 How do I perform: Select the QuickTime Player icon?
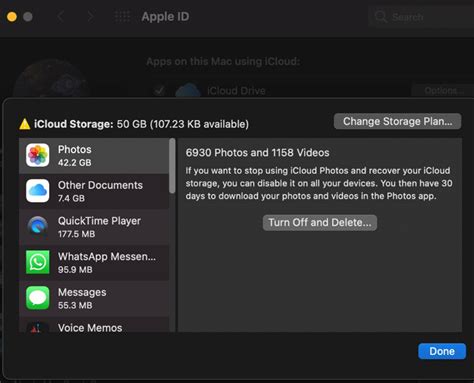(38, 227)
